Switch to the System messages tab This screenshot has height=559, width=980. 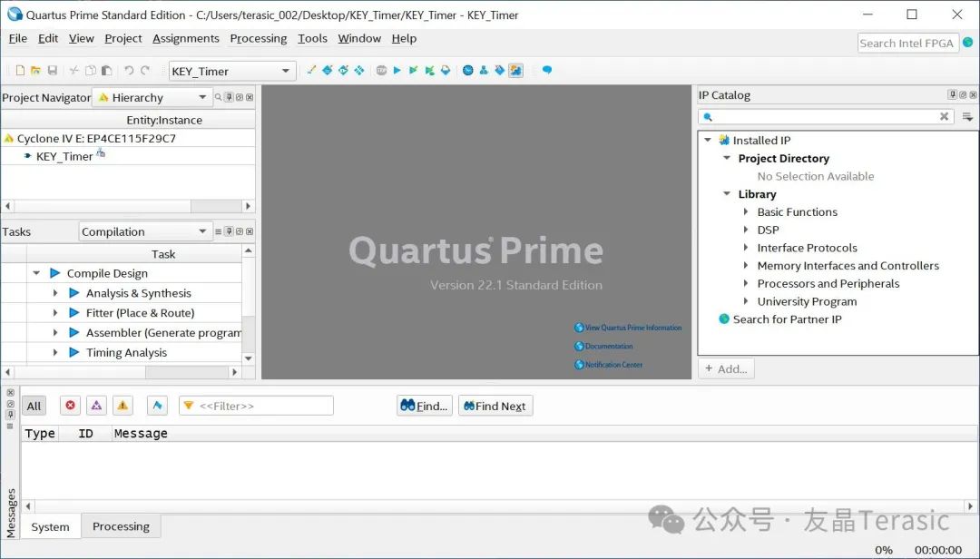coord(50,526)
